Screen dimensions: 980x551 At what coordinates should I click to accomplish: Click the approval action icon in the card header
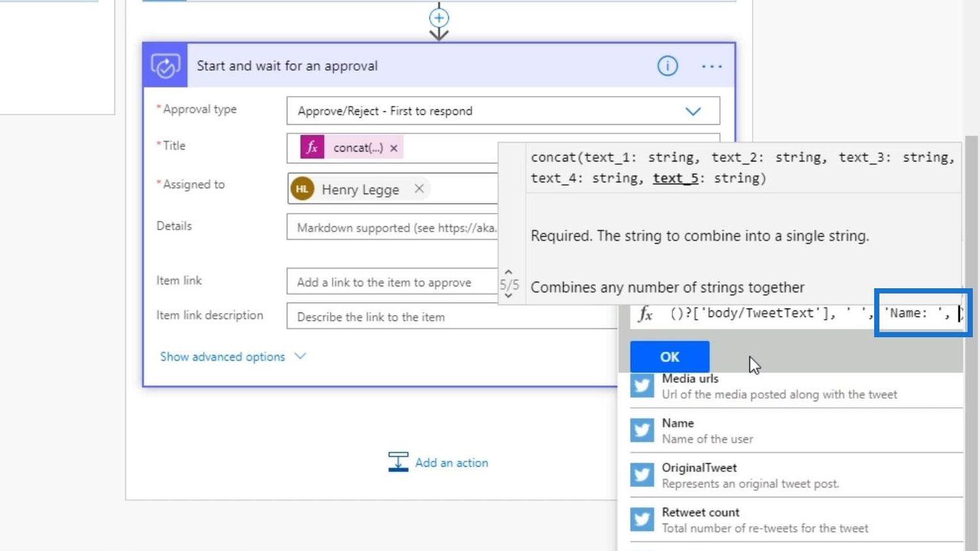coord(165,65)
